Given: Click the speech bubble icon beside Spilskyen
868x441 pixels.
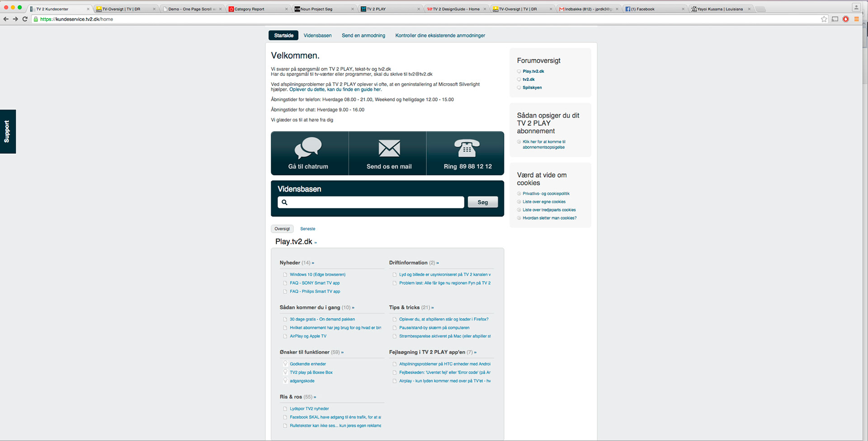Looking at the screenshot, I should tap(519, 88).
